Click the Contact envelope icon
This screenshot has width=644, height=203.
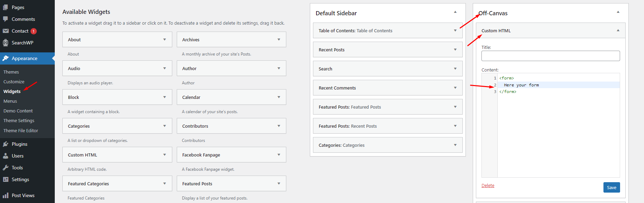tap(6, 31)
